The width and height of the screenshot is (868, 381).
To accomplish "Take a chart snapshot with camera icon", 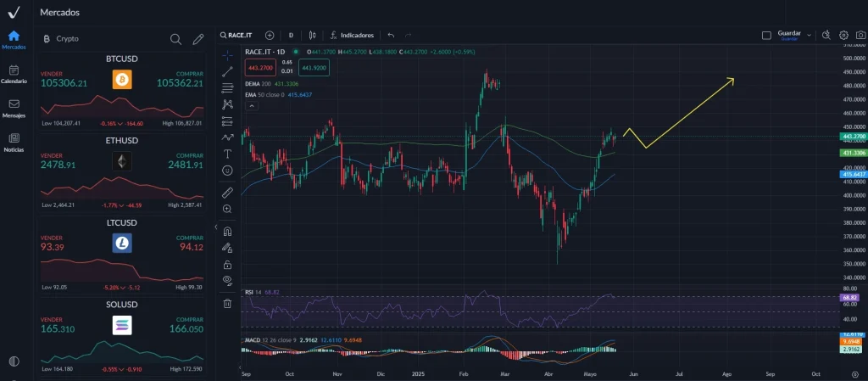I will [861, 35].
